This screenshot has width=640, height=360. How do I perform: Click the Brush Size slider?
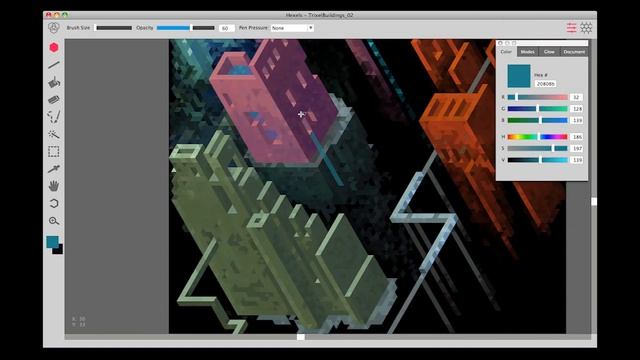point(114,28)
